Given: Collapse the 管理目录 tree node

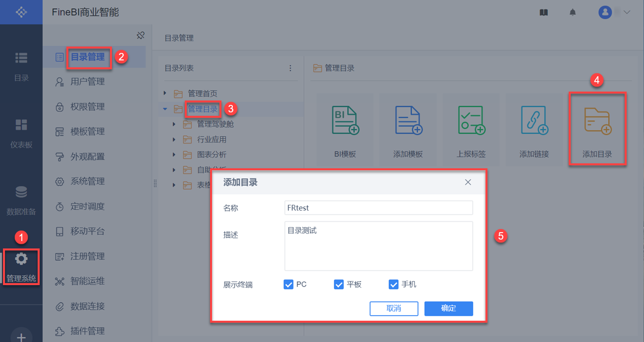Looking at the screenshot, I should coord(165,108).
